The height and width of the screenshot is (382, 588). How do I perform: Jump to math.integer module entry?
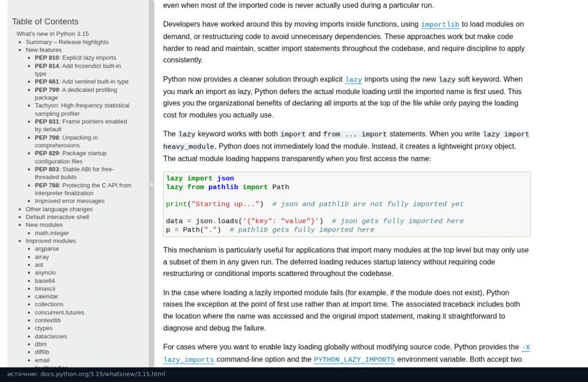tap(52, 233)
